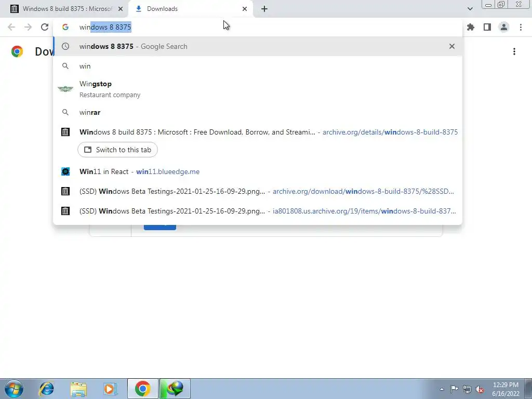This screenshot has height=399, width=532.
Task: Open Internet Download Manager taskbar button
Action: tap(175, 389)
